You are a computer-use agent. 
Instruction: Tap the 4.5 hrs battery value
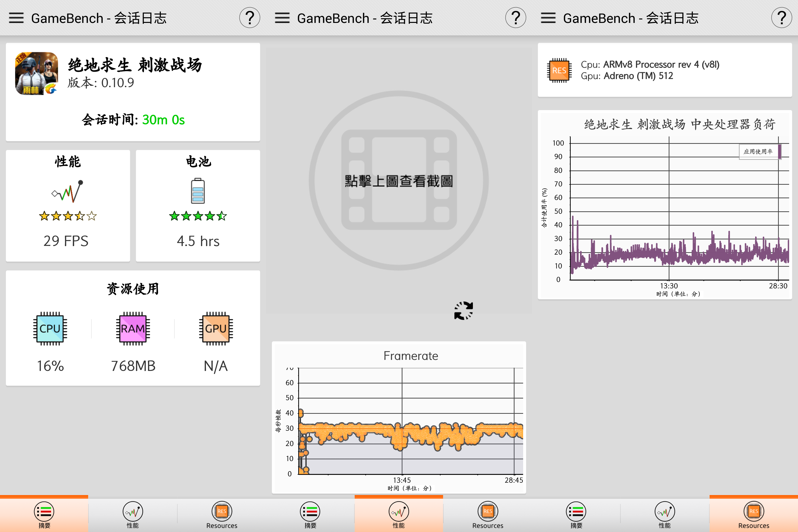pyautogui.click(x=198, y=241)
